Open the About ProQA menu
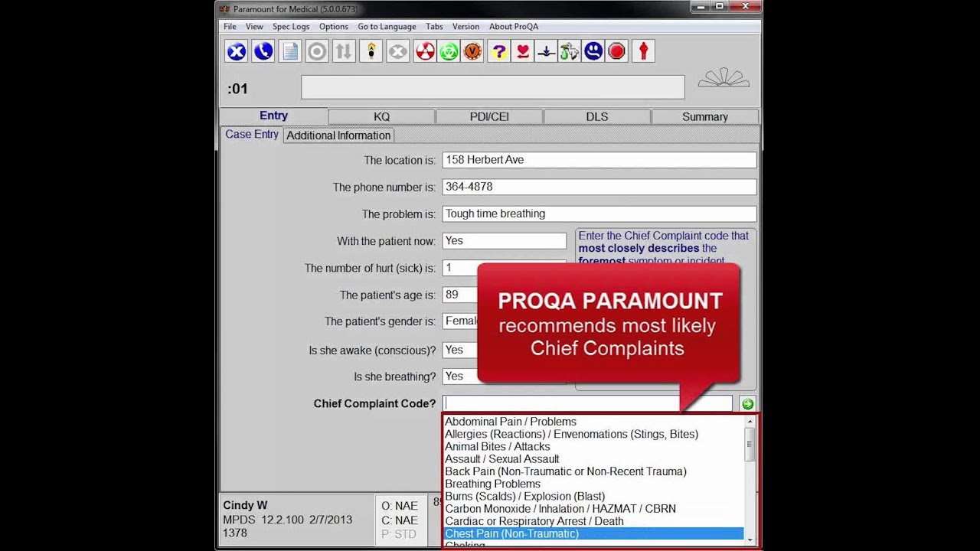This screenshot has width=980, height=551. 514,27
